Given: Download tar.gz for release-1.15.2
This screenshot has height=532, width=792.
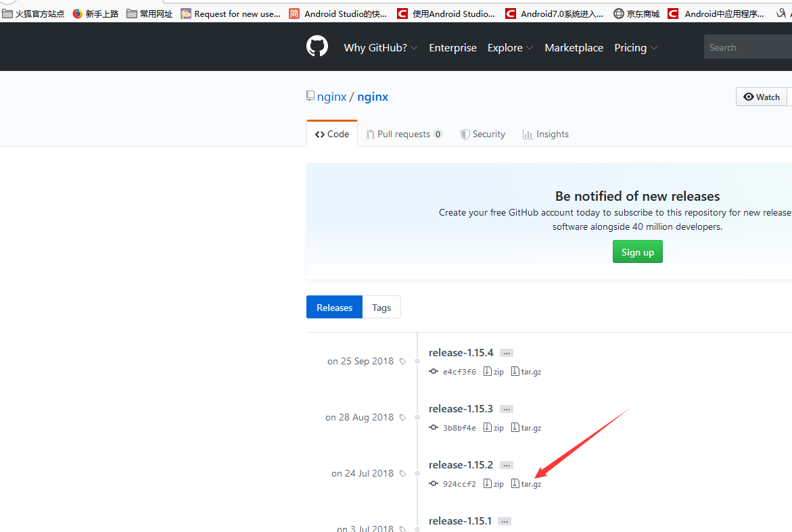Looking at the screenshot, I should point(526,483).
